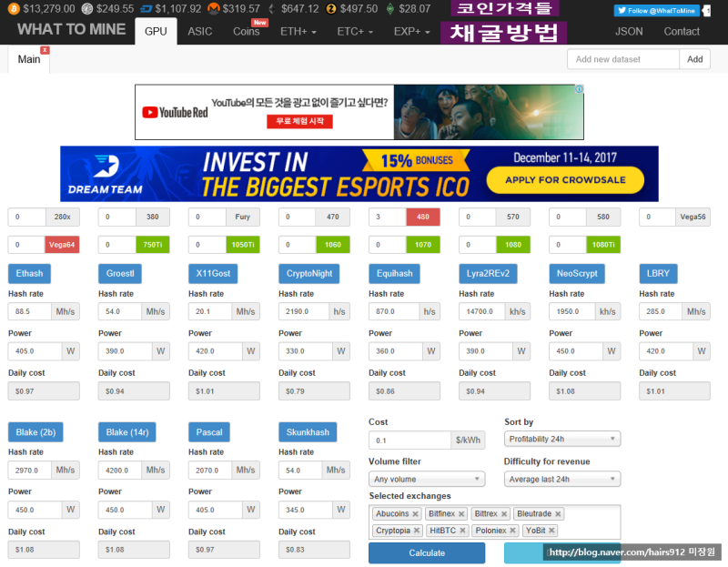728x567 pixels.
Task: Toggle the 1060 GPU button
Action: click(x=333, y=245)
